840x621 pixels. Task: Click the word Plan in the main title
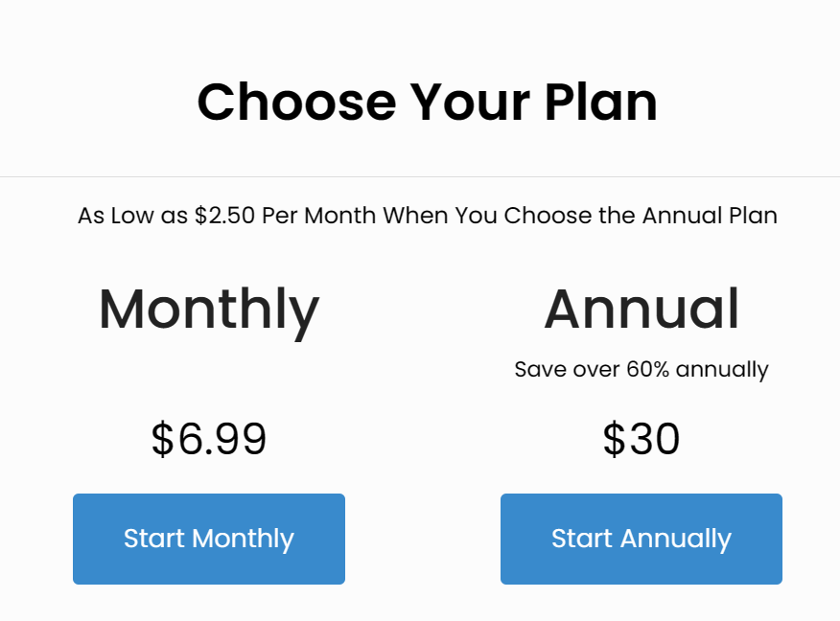tap(601, 102)
